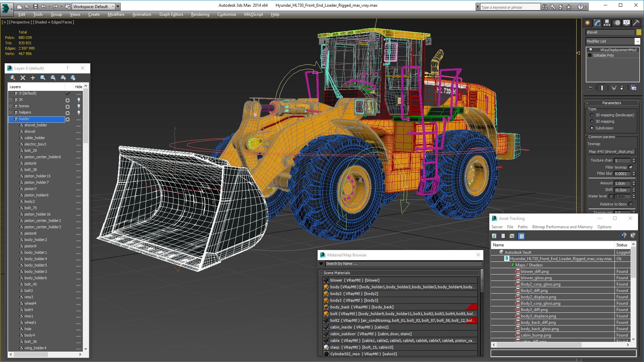
Task: Click the Hide column header in Layers
Action: tap(78, 87)
